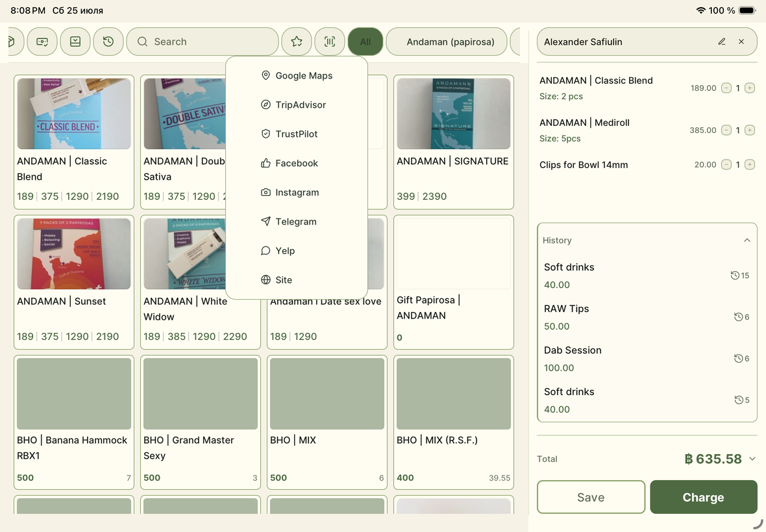
Task: Click the TrustPilot shield icon
Action: (x=266, y=134)
